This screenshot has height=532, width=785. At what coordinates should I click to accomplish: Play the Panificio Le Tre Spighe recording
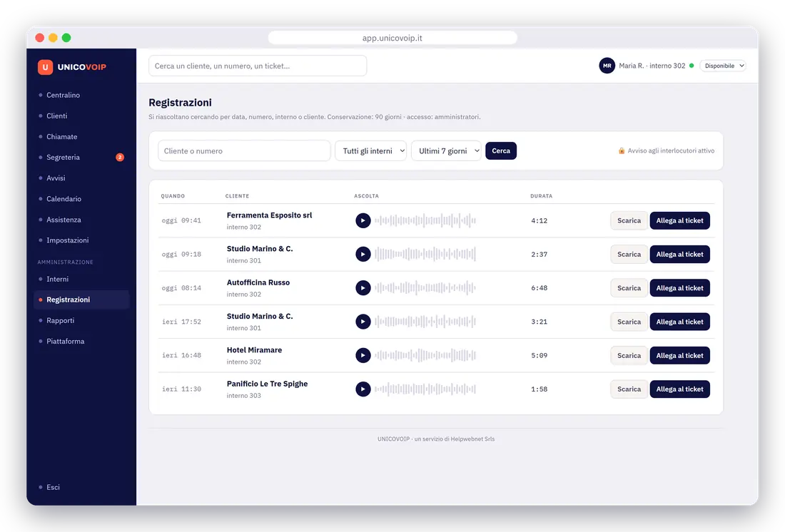coord(363,389)
